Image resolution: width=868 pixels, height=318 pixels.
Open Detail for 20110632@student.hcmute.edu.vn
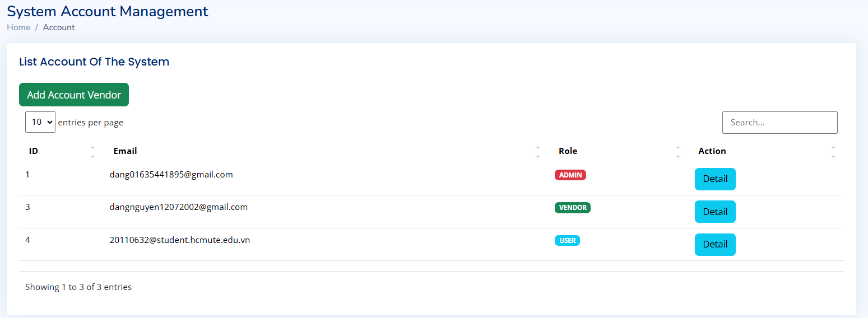(715, 245)
